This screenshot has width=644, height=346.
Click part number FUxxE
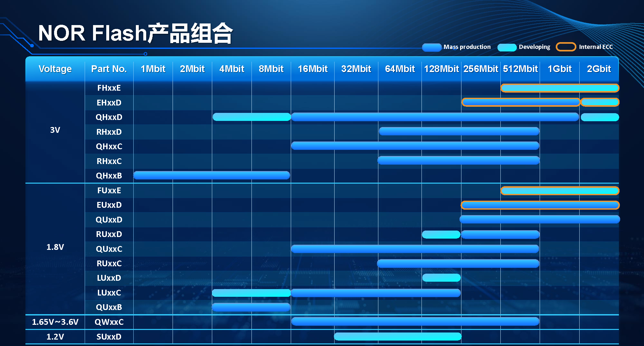[109, 190]
